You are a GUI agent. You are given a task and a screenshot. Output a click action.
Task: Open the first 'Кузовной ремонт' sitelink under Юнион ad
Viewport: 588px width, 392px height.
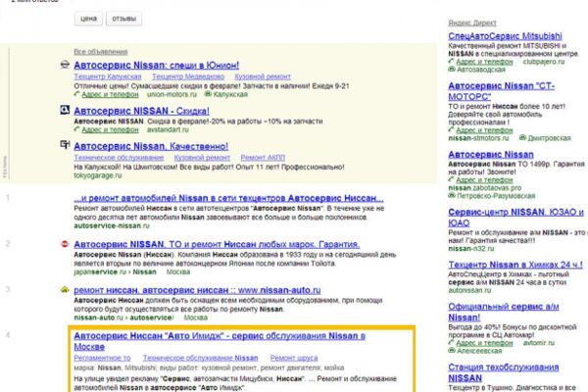263,76
